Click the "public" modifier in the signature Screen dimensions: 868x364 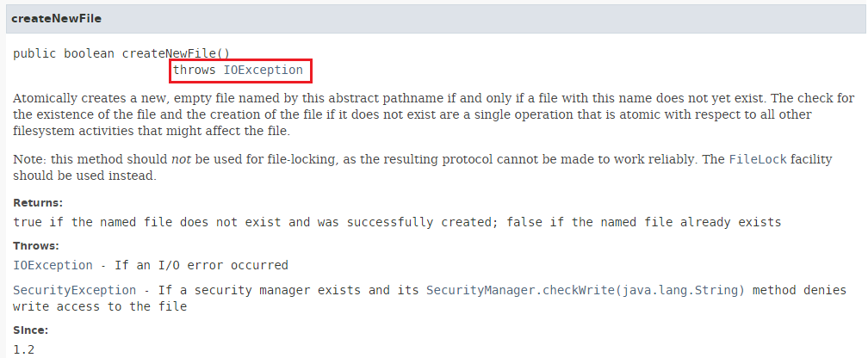pyautogui.click(x=34, y=52)
